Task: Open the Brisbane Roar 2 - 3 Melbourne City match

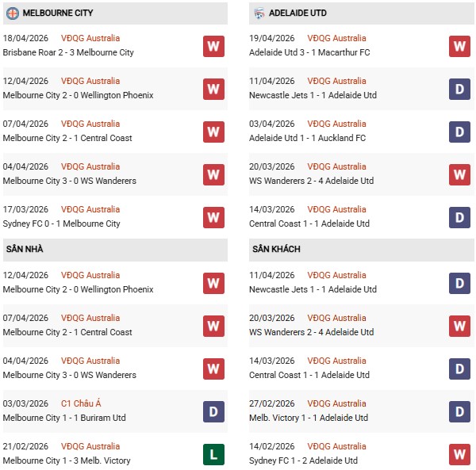Action: click(68, 52)
